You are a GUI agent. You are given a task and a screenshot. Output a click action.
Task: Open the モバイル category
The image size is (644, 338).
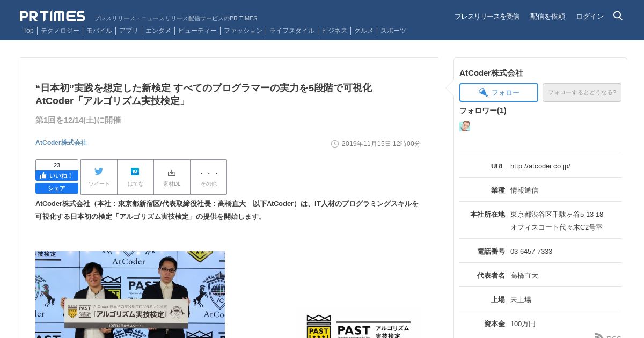coord(99,31)
